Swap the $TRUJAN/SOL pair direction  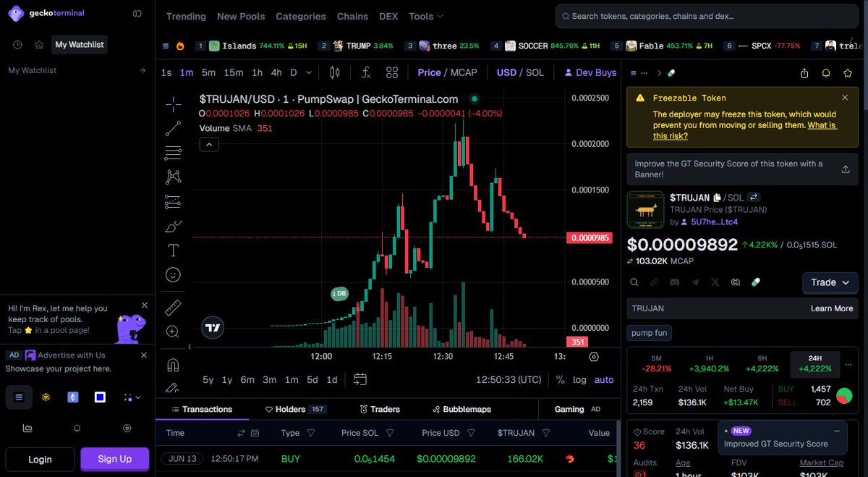coord(753,197)
